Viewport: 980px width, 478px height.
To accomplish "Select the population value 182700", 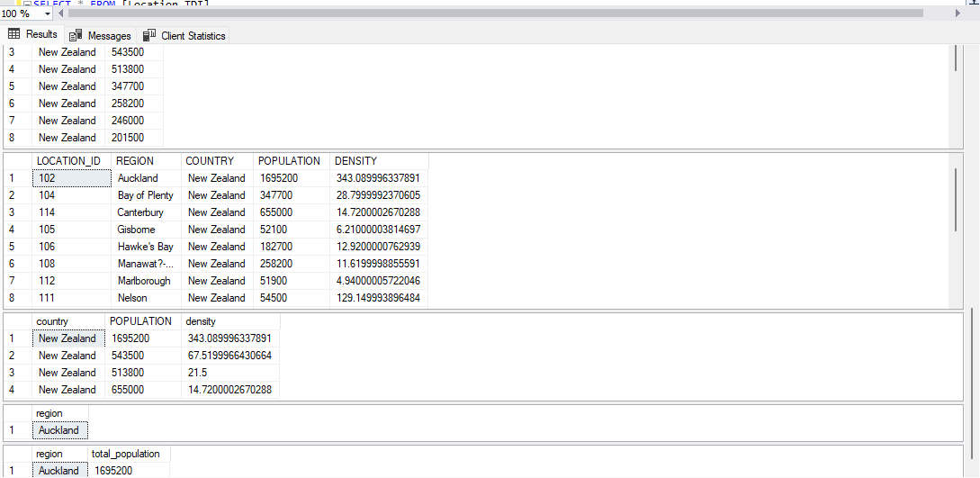I will (292, 246).
